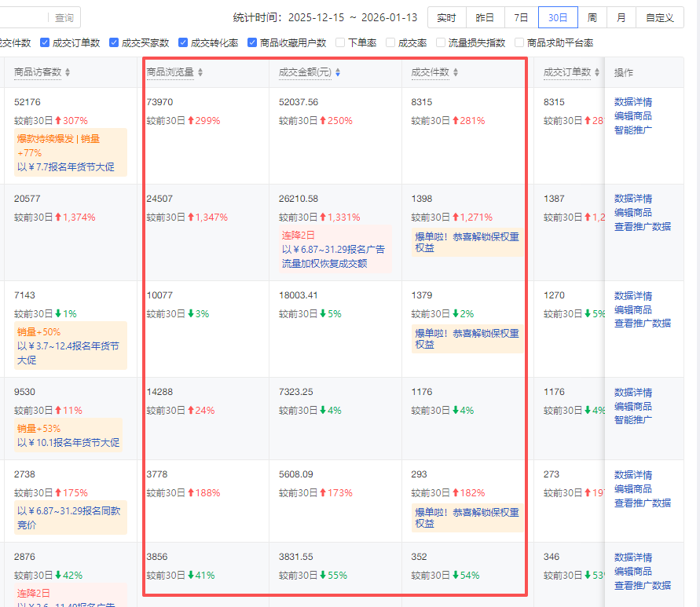700x607 pixels.
Task: Switch to the 7日 time tab
Action: coord(522,17)
